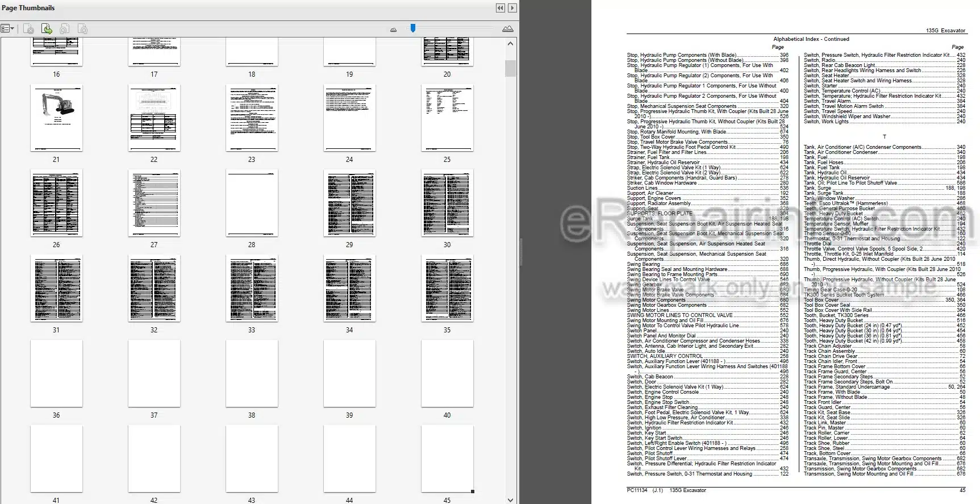This screenshot has height=504, width=980.
Task: Select page 39 thumbnail
Action: click(349, 374)
